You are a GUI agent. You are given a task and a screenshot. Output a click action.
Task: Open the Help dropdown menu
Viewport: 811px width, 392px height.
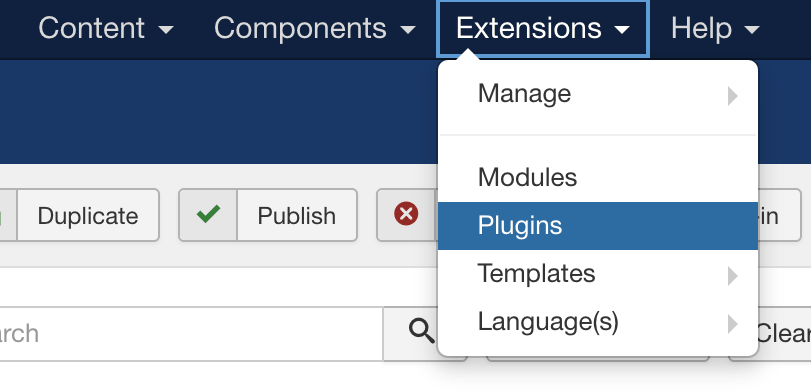(x=715, y=28)
